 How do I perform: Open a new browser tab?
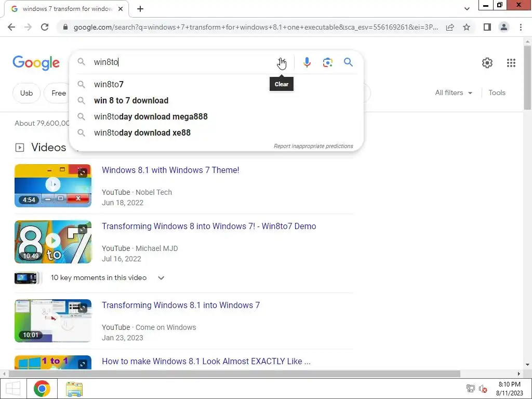click(140, 9)
